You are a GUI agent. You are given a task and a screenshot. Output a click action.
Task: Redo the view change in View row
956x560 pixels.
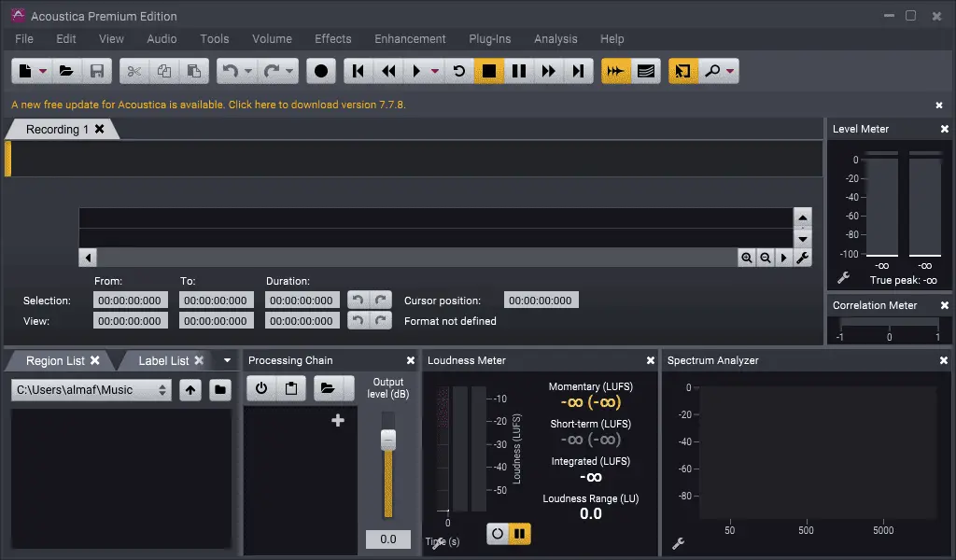[381, 320]
